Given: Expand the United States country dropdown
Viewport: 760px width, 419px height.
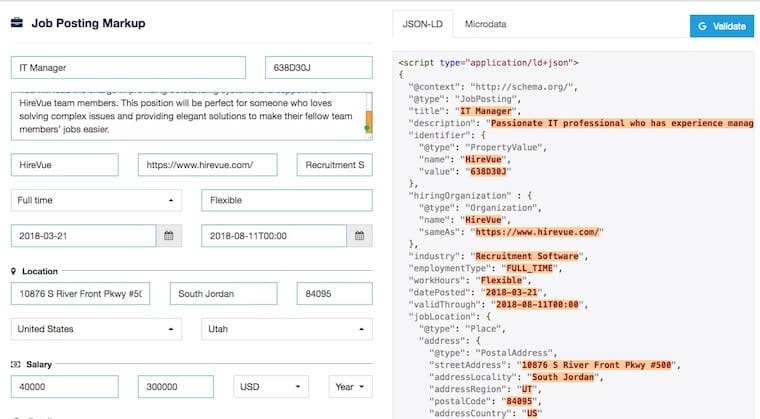Looking at the screenshot, I should [96, 329].
